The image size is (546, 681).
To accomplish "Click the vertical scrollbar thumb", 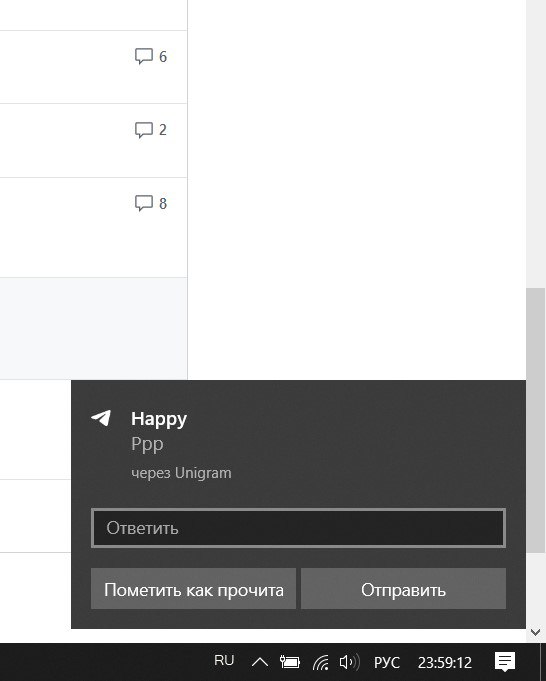I will pos(536,420).
